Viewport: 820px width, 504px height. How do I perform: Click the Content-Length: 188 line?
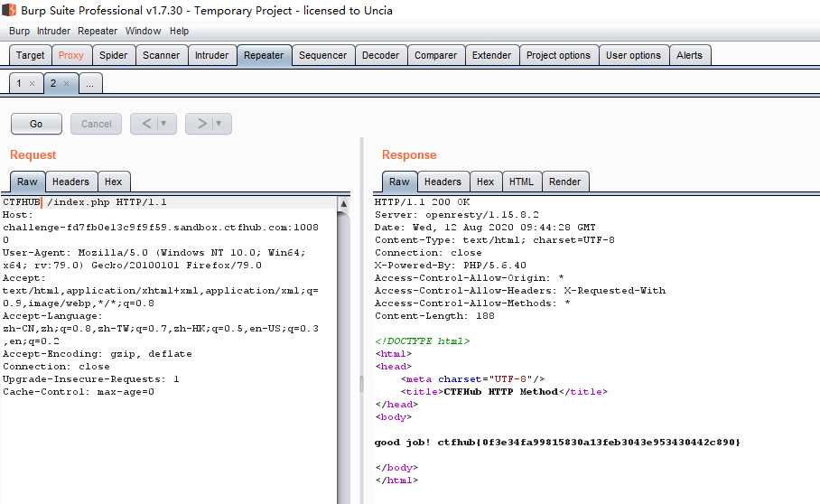434,316
